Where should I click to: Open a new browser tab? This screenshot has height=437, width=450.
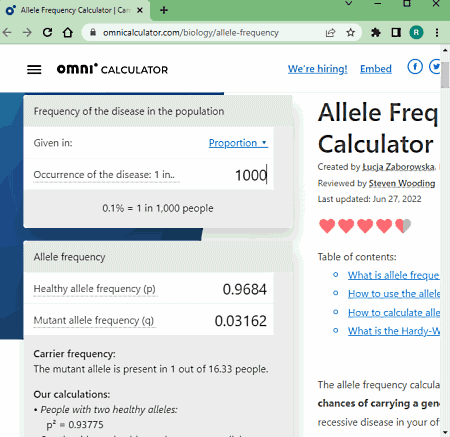(x=164, y=10)
